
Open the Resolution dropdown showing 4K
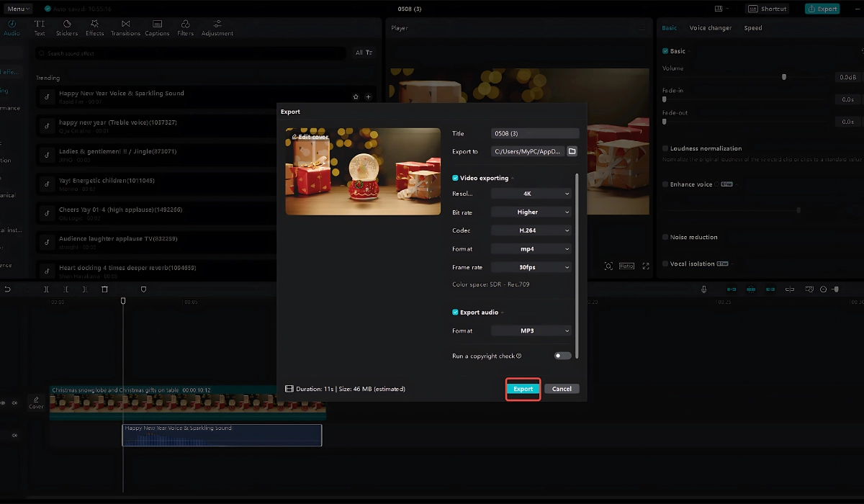pyautogui.click(x=531, y=194)
